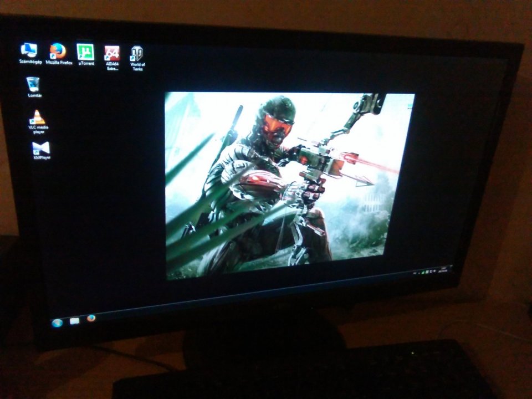Click the taskbar clock and date

(442, 270)
